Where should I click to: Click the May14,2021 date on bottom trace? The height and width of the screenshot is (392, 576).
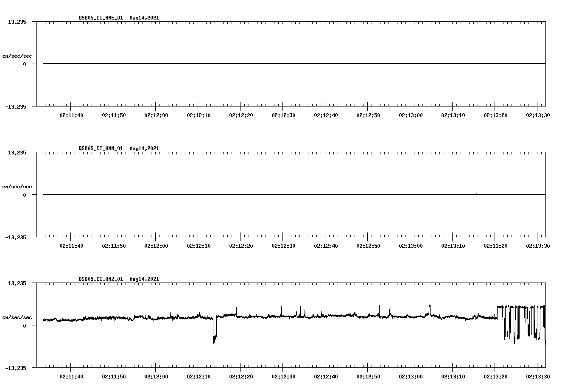(144, 279)
